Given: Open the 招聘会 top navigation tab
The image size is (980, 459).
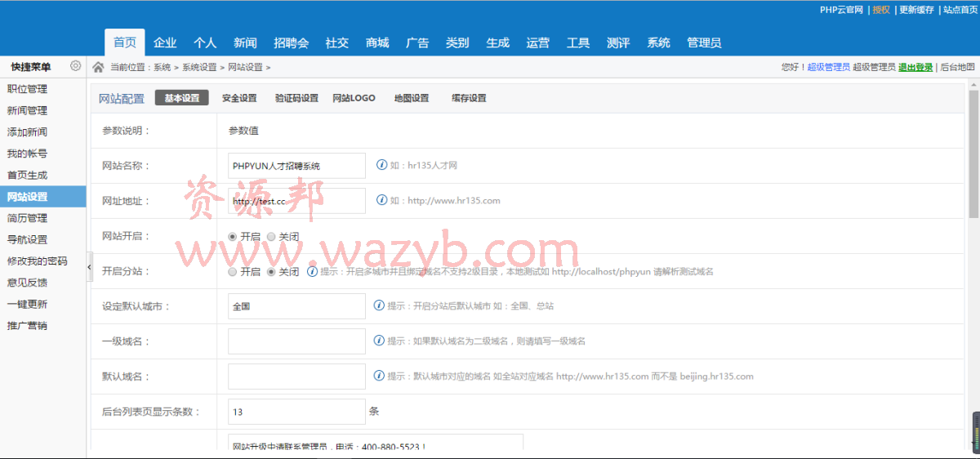Looking at the screenshot, I should tap(292, 42).
